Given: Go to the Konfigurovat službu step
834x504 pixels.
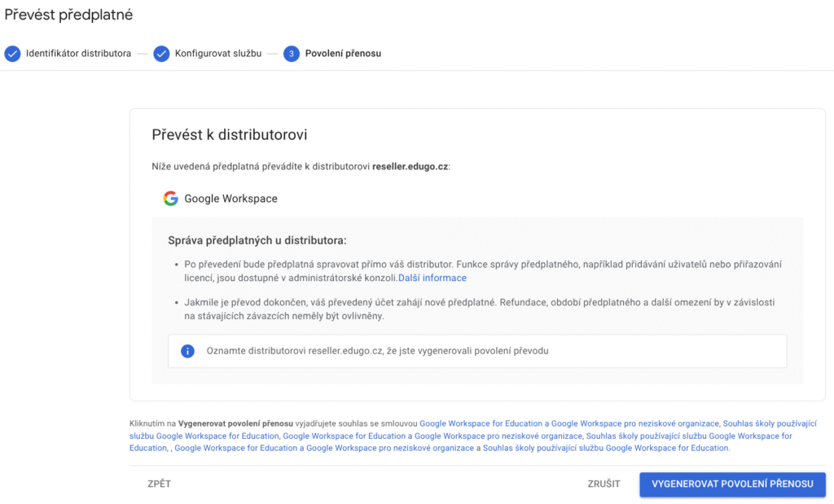Looking at the screenshot, I should click(x=217, y=54).
